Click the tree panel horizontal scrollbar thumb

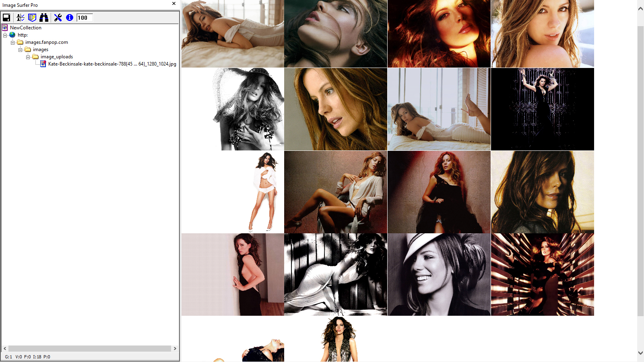[90, 349]
